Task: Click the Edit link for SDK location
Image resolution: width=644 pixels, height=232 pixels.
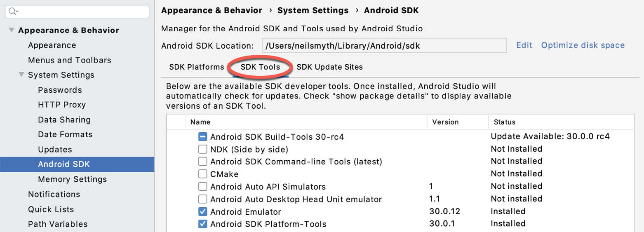Action: point(524,45)
